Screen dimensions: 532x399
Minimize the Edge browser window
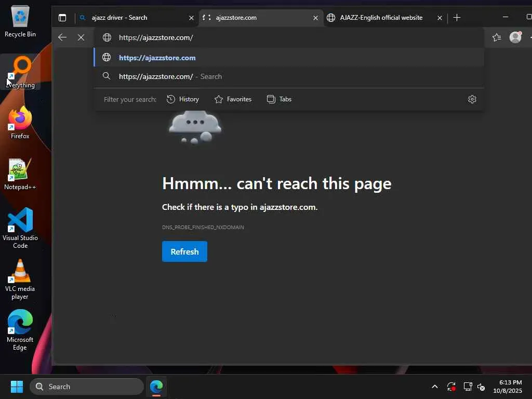505,17
